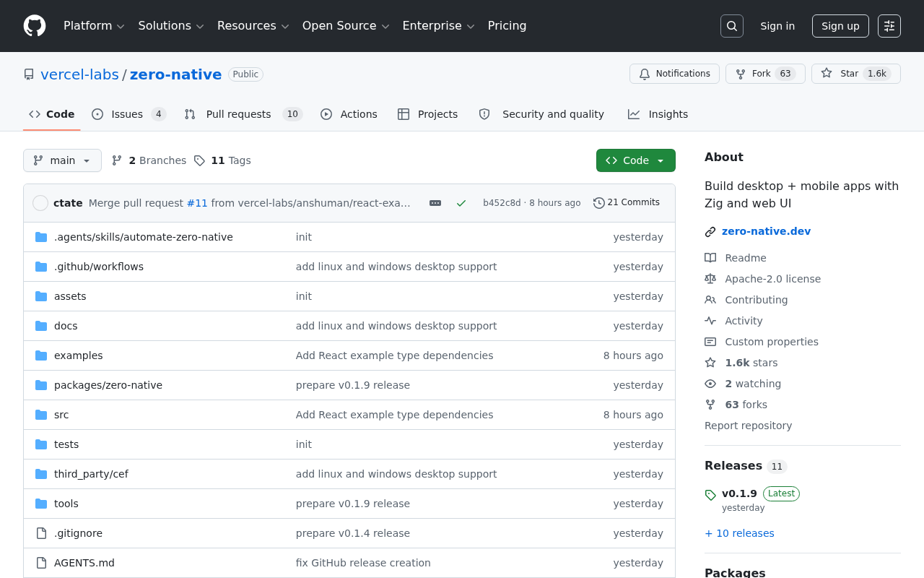Click the Report repository link
The image size is (924, 578).
coord(748,426)
